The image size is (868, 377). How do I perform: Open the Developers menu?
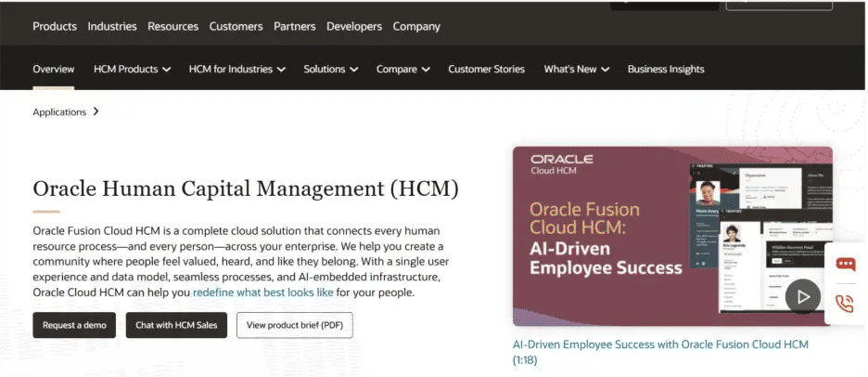(x=354, y=26)
